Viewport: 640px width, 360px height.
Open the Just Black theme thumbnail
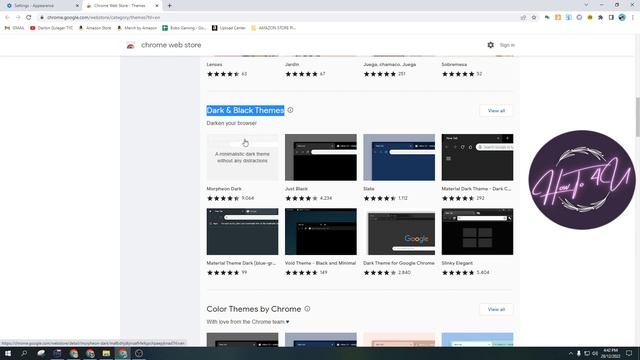tap(321, 157)
